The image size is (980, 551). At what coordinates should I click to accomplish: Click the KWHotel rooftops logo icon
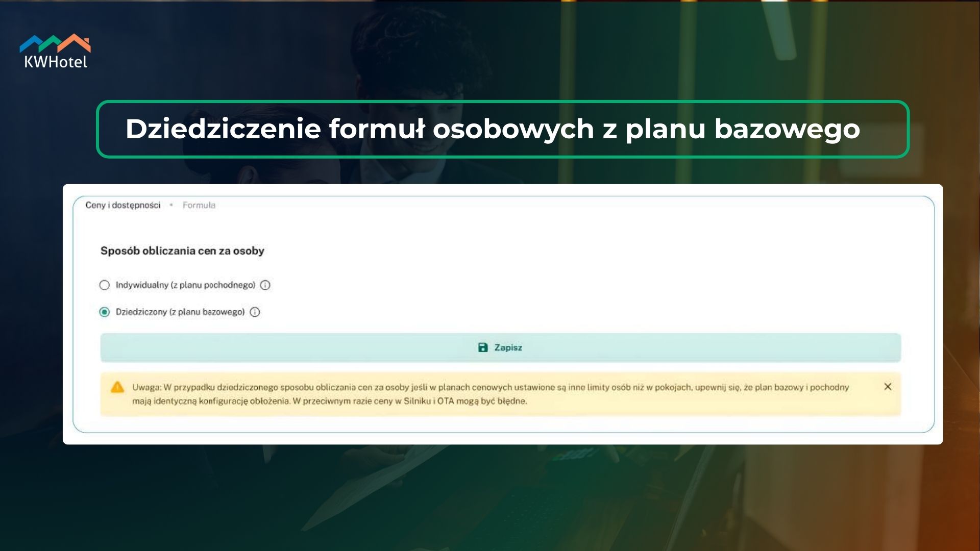coord(55,43)
